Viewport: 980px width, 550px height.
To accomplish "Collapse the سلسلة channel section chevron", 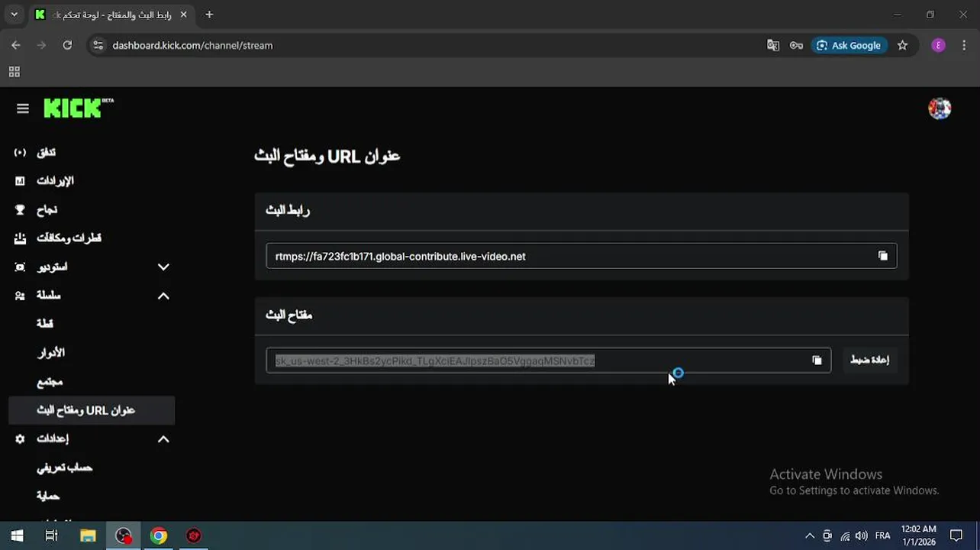I will (163, 296).
